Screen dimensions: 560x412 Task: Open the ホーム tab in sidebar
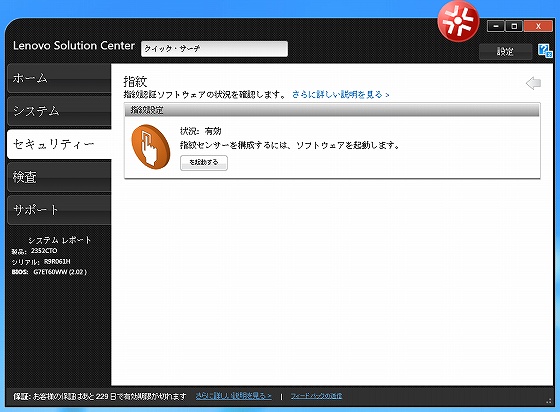[59, 78]
